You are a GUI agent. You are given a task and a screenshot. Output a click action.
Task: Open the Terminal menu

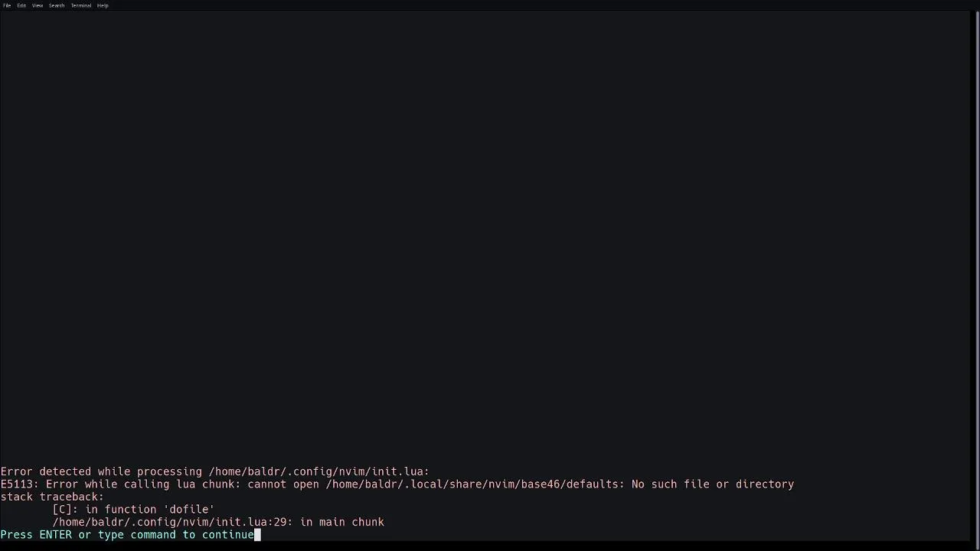(81, 5)
